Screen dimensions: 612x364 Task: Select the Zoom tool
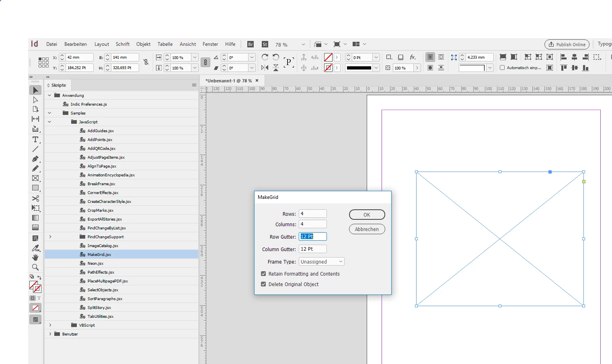pyautogui.click(x=35, y=267)
